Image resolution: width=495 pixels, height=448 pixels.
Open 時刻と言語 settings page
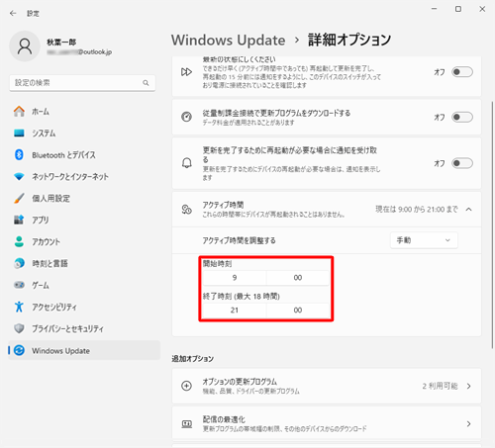click(84, 263)
